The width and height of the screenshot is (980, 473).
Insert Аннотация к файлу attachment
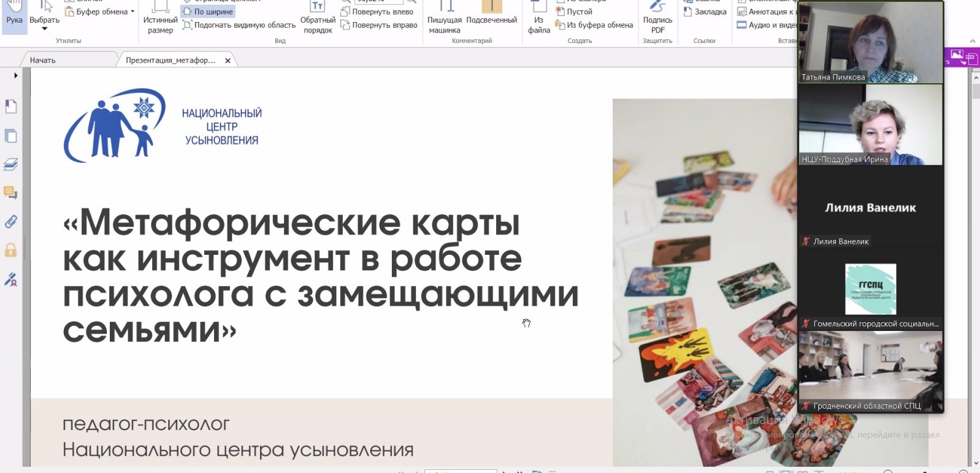767,12
